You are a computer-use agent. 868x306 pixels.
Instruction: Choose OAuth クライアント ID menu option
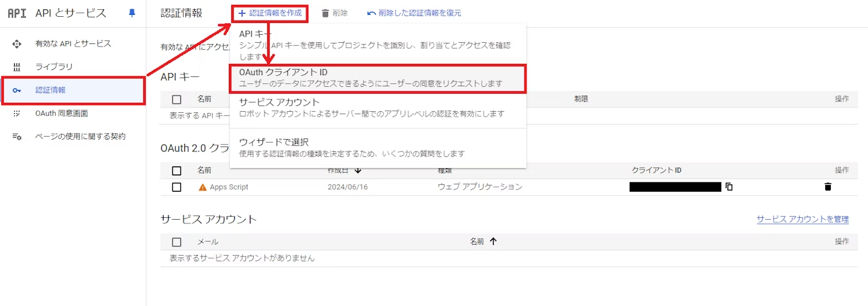pos(378,78)
